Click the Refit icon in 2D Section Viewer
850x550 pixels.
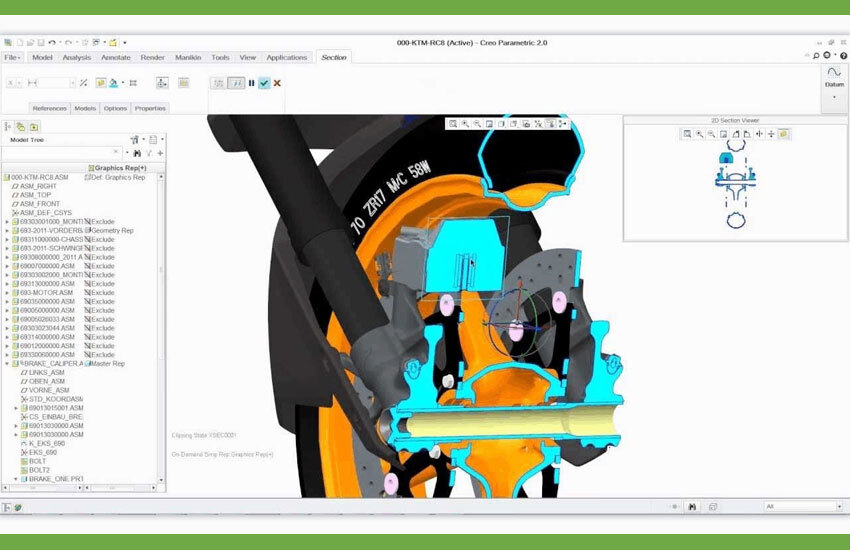pyautogui.click(x=687, y=134)
